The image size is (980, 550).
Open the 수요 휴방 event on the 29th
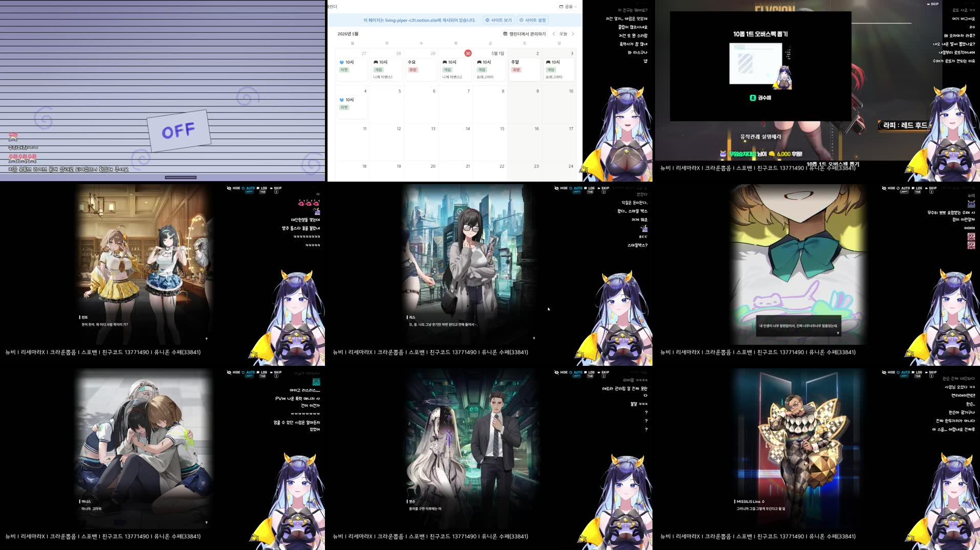(421, 69)
